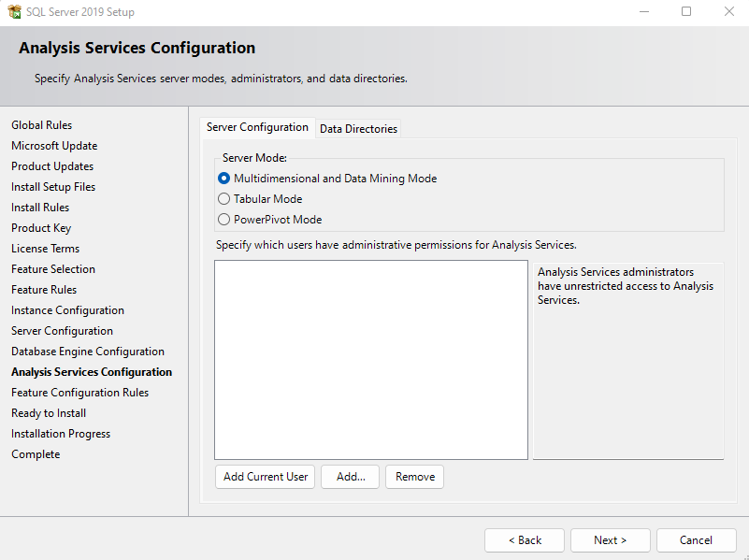749x560 pixels.
Task: Switch to the Data Directories tab
Action: click(x=358, y=129)
